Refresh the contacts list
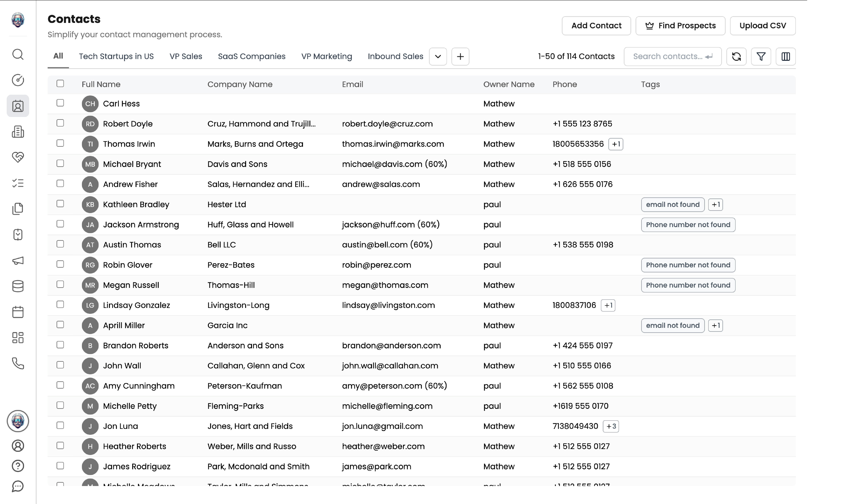843x504 pixels. coord(736,56)
